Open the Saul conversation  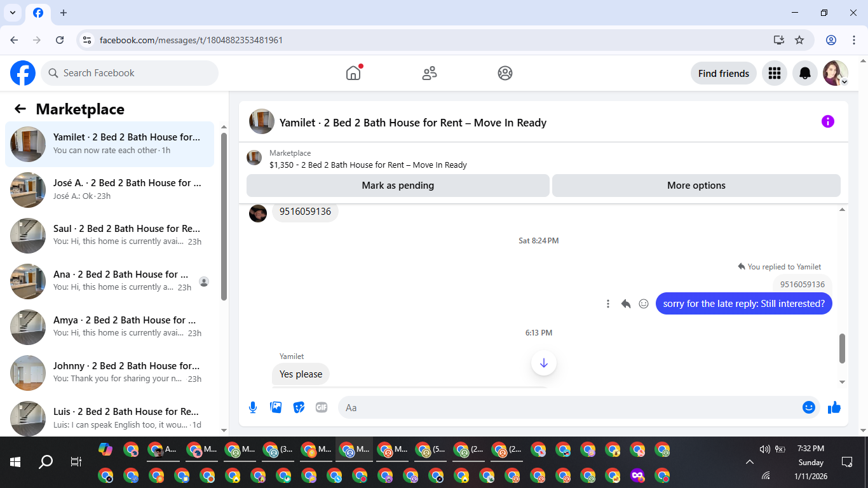(x=110, y=236)
